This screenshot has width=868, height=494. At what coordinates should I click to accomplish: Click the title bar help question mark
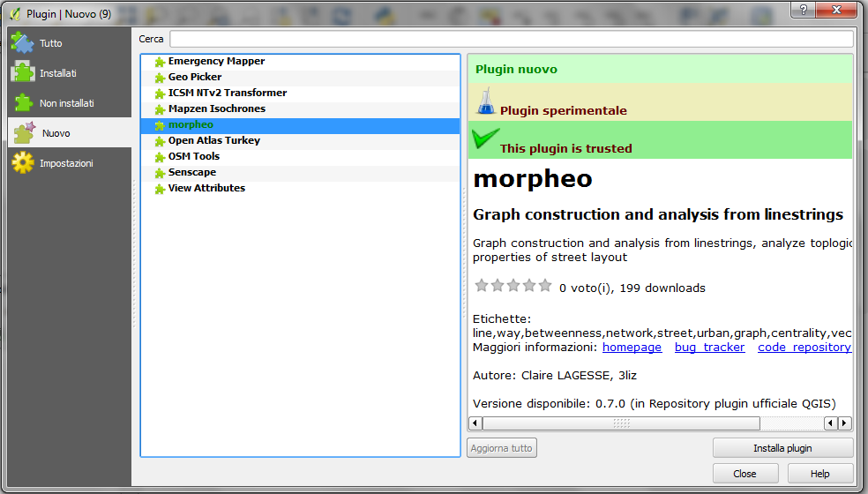(x=804, y=10)
